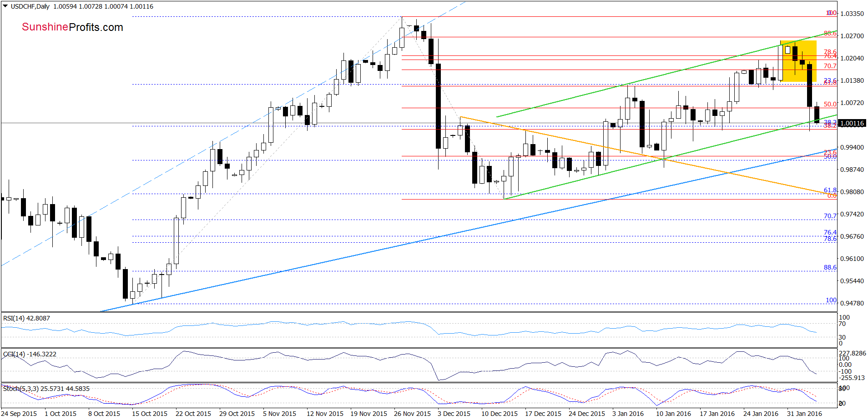Click the 1.01380 price axis label
868x420 pixels.
pyautogui.click(x=852, y=80)
